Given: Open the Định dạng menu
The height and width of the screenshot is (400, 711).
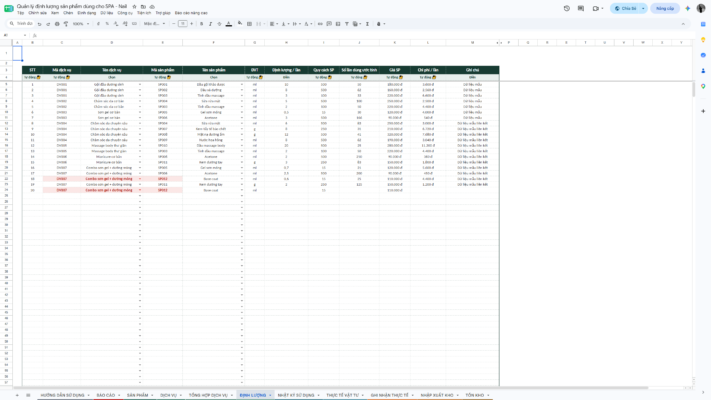Looking at the screenshot, I should (87, 13).
